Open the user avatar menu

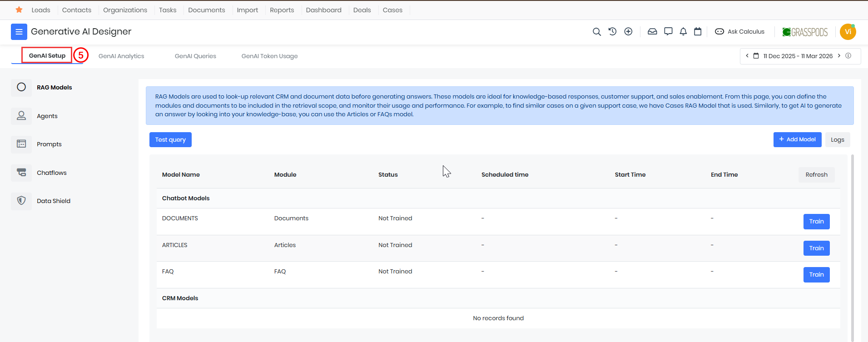[x=848, y=32]
